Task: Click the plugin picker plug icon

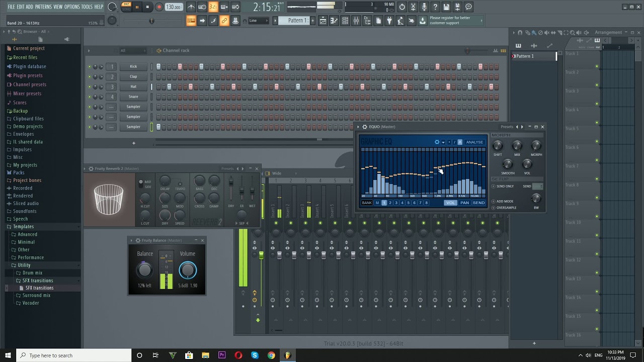Action: 389,21
